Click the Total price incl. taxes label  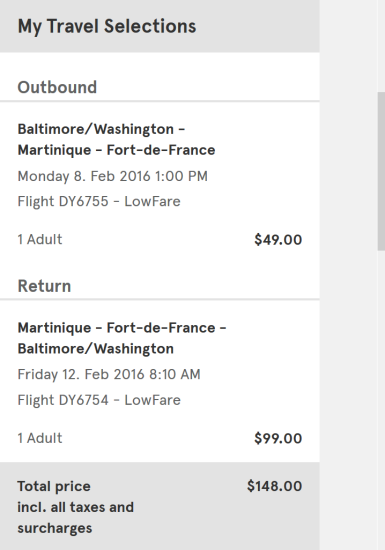(75, 507)
